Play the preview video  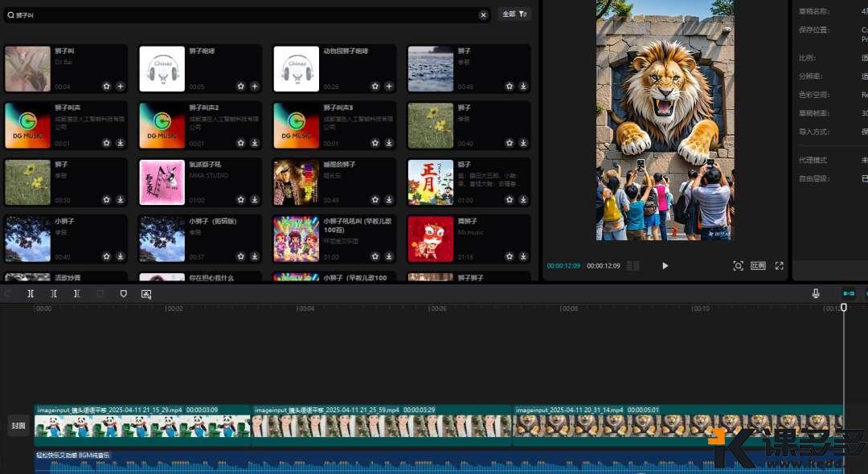(x=665, y=266)
